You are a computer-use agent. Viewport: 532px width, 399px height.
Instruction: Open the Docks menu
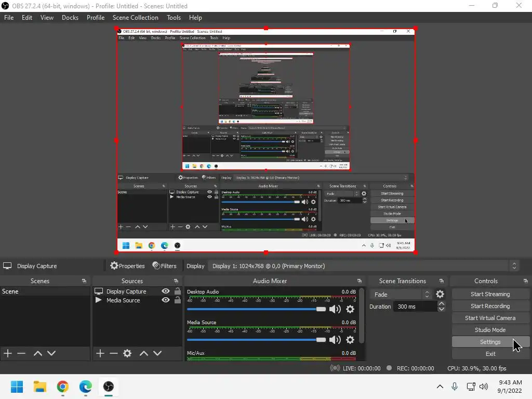(x=70, y=18)
